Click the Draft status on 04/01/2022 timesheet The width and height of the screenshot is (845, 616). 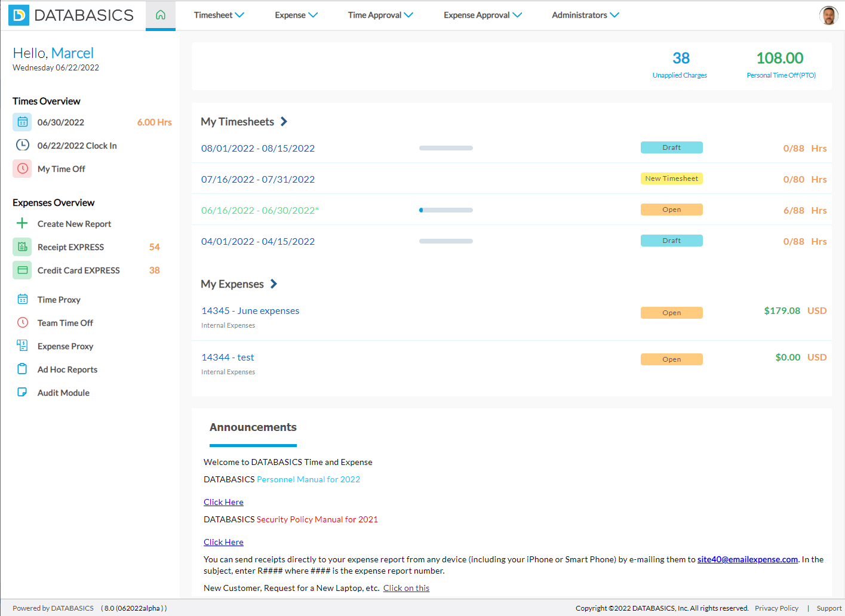click(x=672, y=241)
